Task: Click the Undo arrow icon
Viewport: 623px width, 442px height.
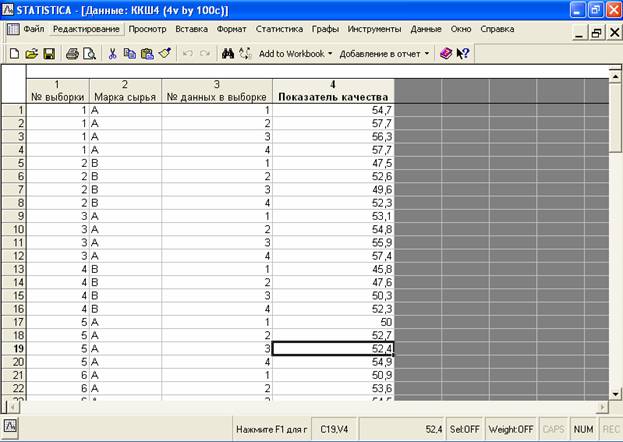Action: (188, 54)
